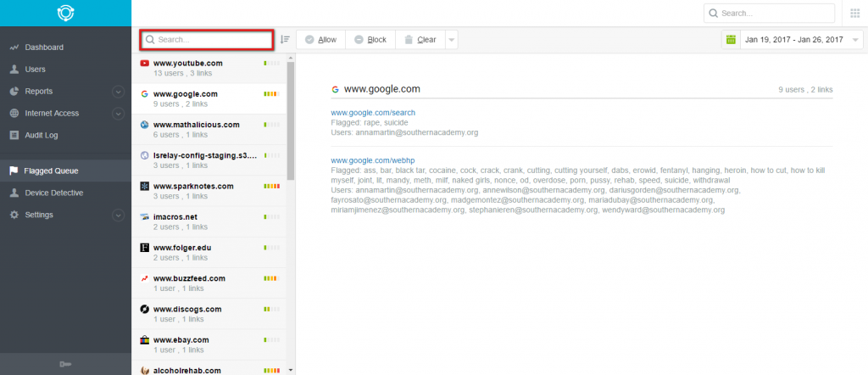Select the alcoholrehab.com row
868x375 pixels.
click(209, 368)
